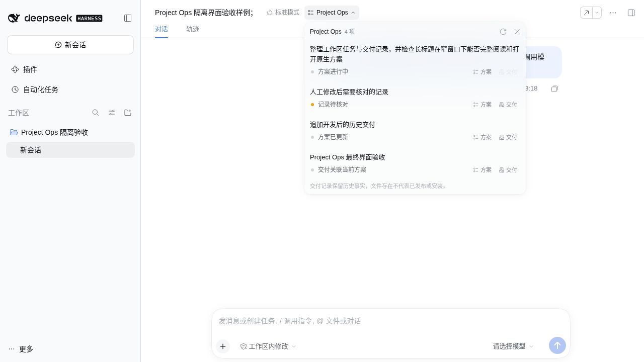Start a 新会话 from the button
The height and width of the screenshot is (362, 644).
[70, 45]
